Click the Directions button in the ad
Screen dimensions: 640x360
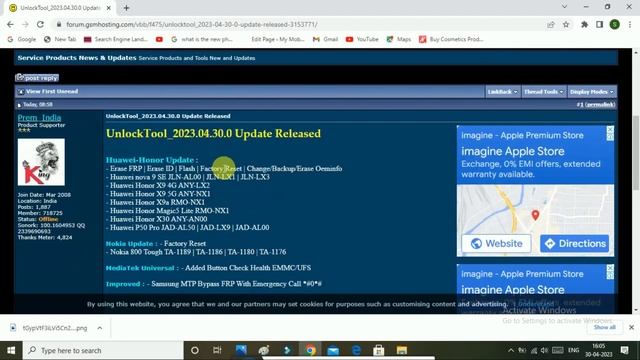tap(574, 244)
